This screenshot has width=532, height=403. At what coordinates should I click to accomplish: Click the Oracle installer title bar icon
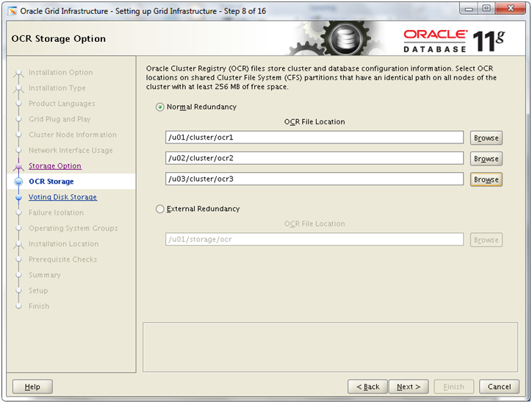pyautogui.click(x=12, y=11)
